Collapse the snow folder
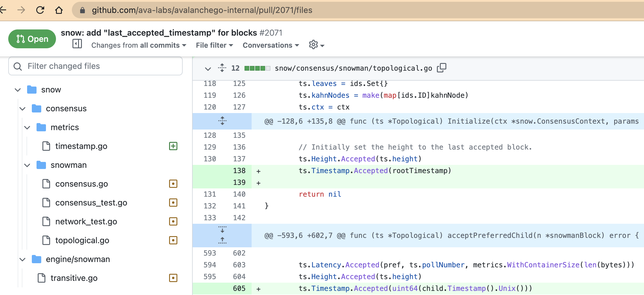 18,90
